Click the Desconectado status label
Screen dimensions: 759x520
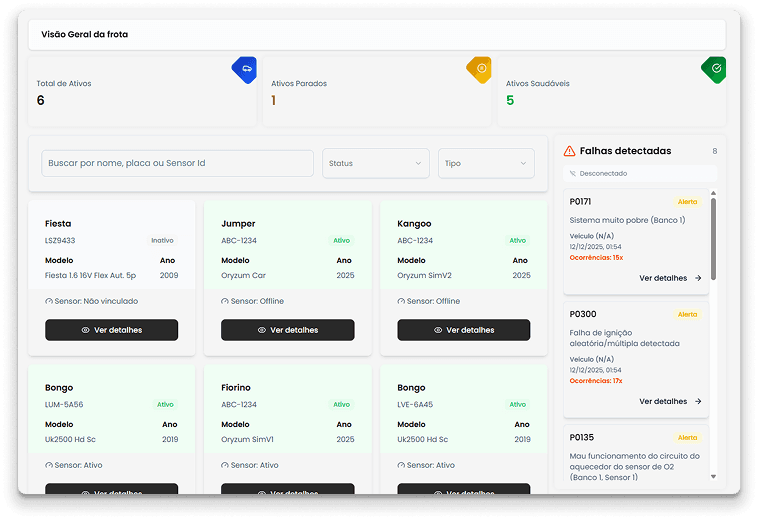tap(603, 173)
